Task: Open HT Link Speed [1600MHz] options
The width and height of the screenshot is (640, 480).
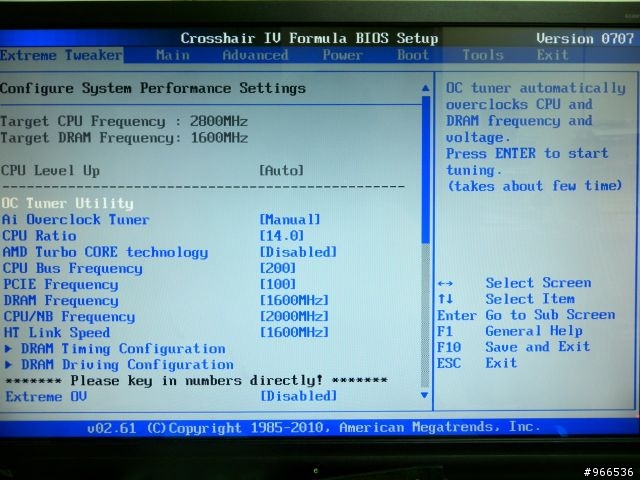Action: pos(294,332)
